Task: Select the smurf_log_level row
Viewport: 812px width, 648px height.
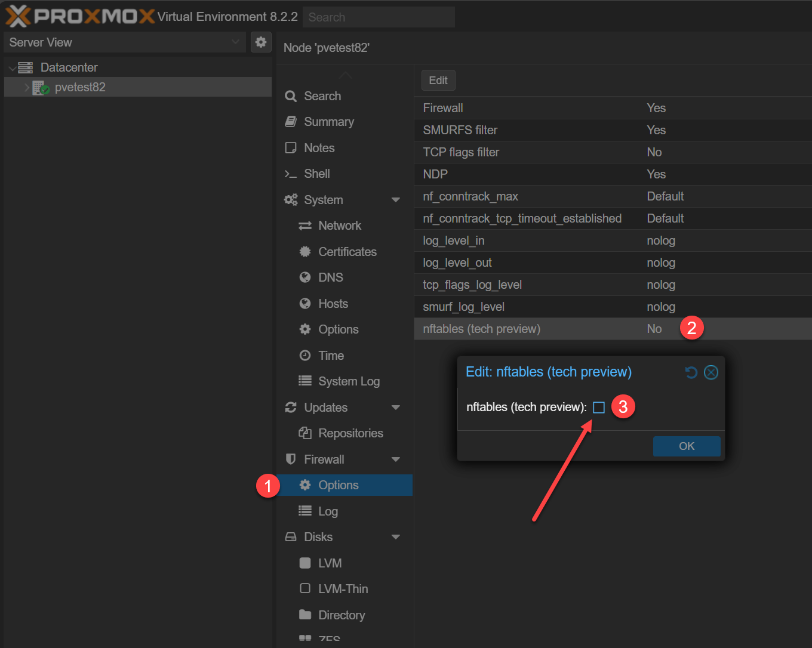Action: 613,307
